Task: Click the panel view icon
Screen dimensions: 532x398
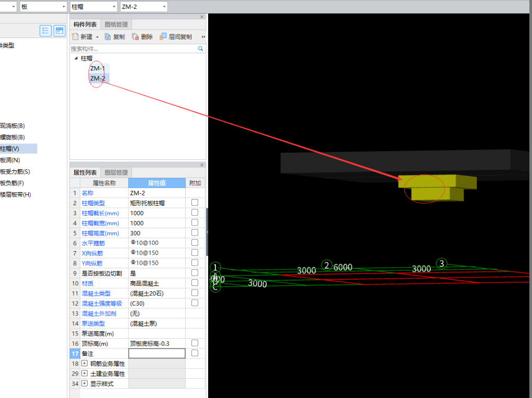Action: tap(59, 31)
